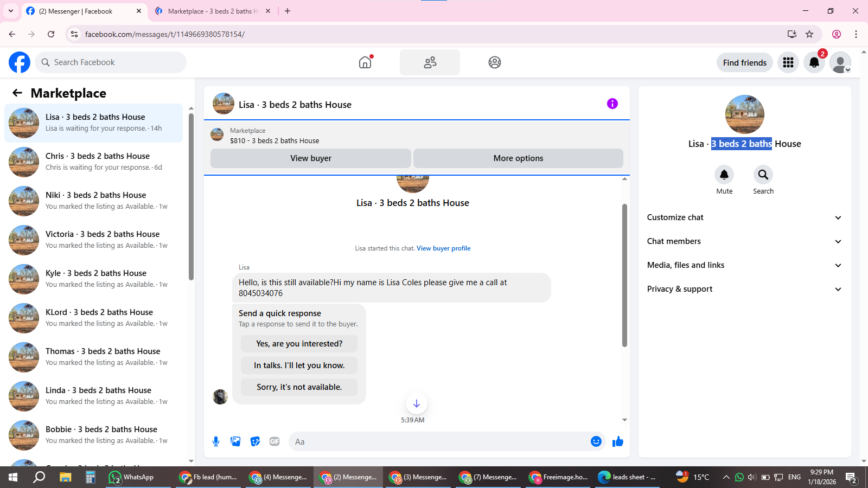868x488 pixels.
Task: Click the Search Facebook field
Action: click(111, 62)
